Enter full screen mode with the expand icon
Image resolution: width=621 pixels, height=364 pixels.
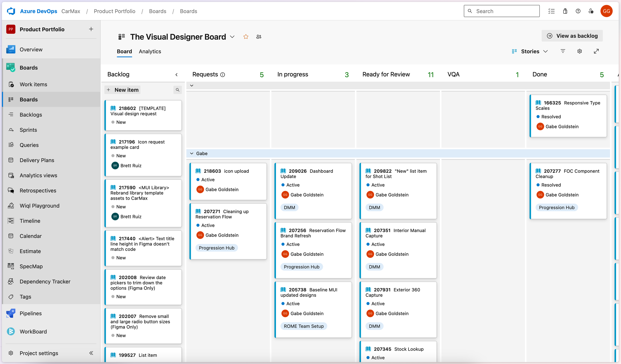596,51
